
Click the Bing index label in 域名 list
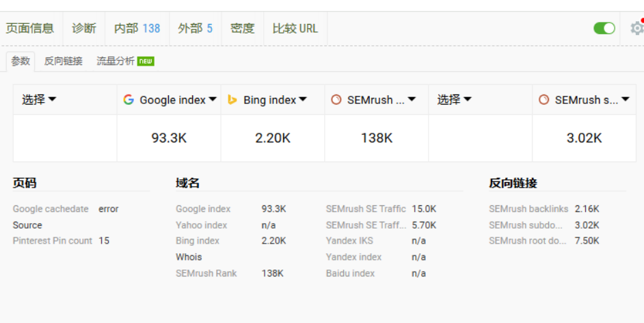point(198,241)
